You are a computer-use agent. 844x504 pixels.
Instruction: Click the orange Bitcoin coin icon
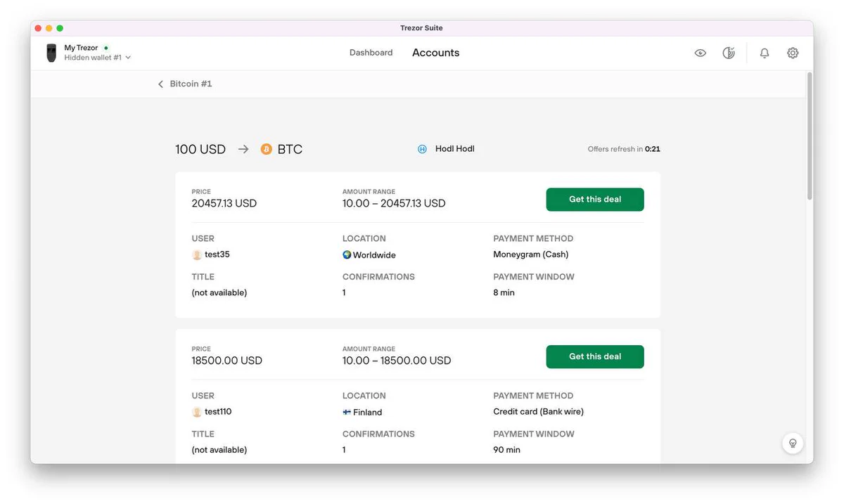click(266, 149)
